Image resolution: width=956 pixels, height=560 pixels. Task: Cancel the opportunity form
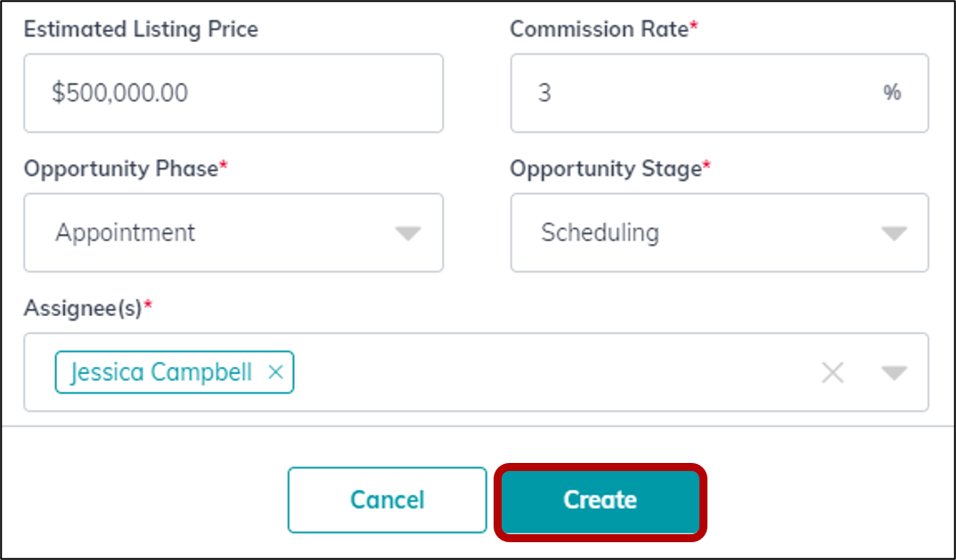(x=388, y=499)
